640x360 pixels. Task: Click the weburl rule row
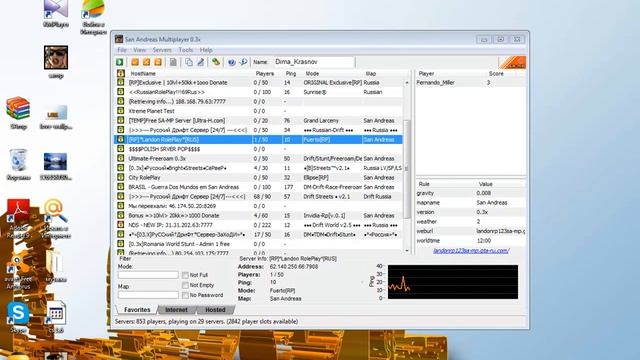(471, 231)
